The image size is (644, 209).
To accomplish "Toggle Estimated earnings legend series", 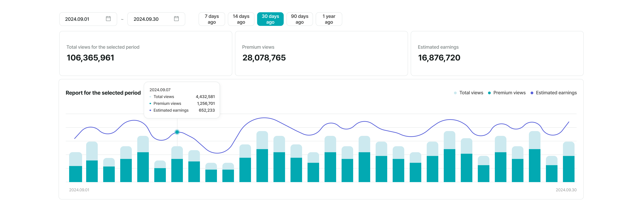I will pyautogui.click(x=556, y=93).
